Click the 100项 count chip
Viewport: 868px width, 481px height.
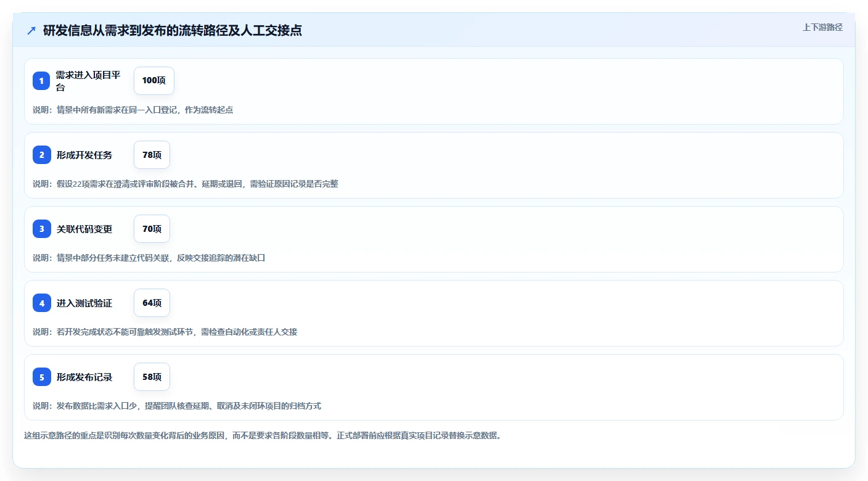click(154, 81)
